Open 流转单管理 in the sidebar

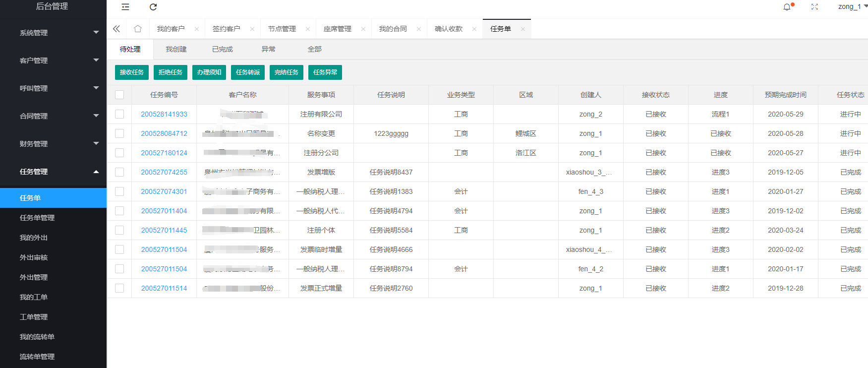53,357
